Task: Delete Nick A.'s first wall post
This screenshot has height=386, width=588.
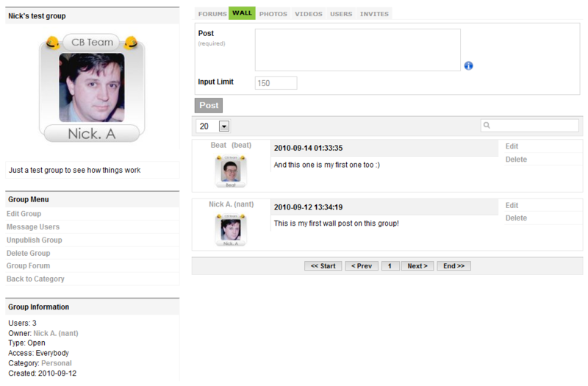Action: click(x=516, y=218)
